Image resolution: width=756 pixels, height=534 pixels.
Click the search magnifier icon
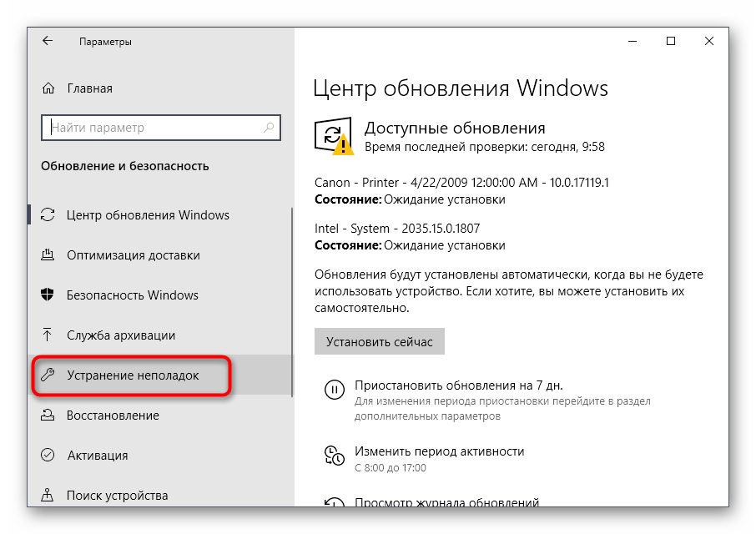269,127
